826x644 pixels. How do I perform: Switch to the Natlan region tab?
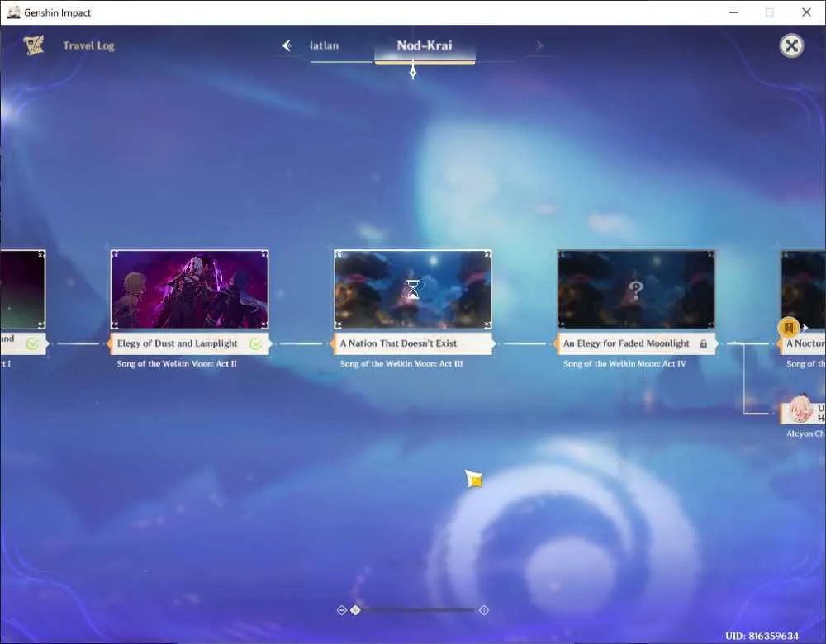point(324,45)
